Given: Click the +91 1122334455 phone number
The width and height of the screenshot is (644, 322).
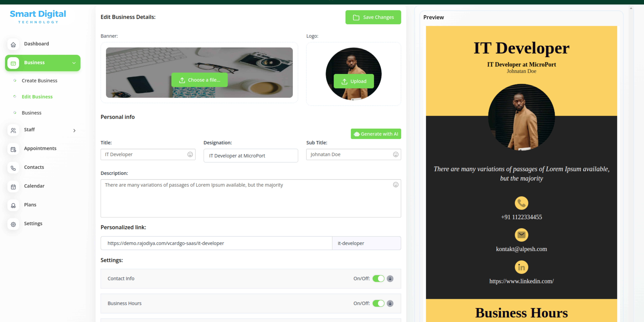Looking at the screenshot, I should [521, 217].
